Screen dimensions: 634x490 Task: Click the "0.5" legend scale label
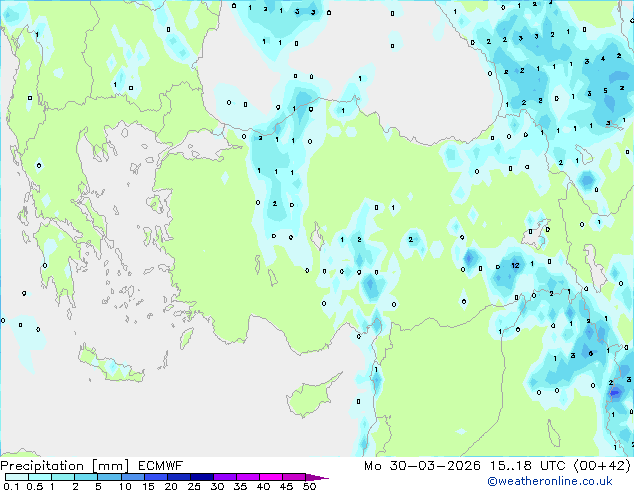[x=35, y=486]
